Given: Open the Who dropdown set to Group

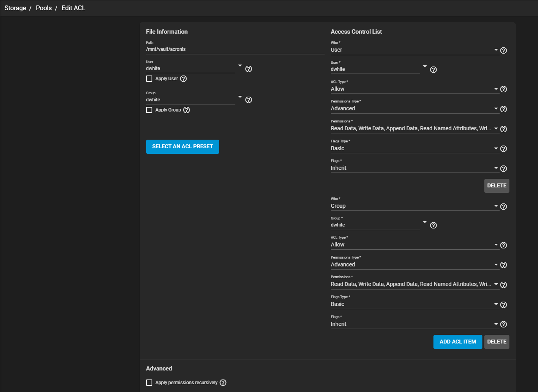Looking at the screenshot, I should pyautogui.click(x=415, y=206).
